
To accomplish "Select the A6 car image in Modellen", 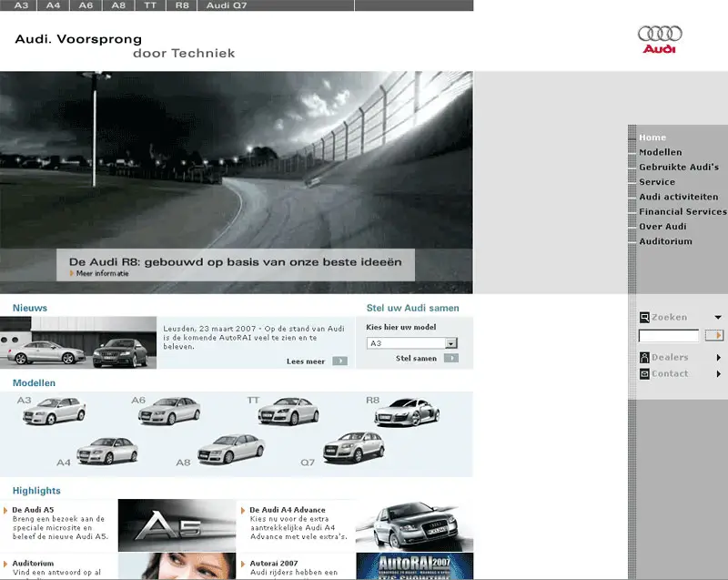I will click(x=169, y=411).
